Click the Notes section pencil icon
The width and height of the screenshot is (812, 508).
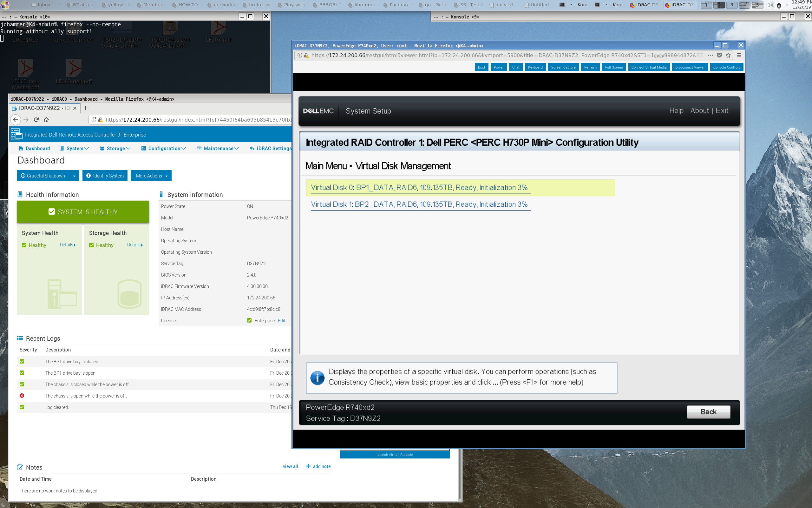[20, 467]
